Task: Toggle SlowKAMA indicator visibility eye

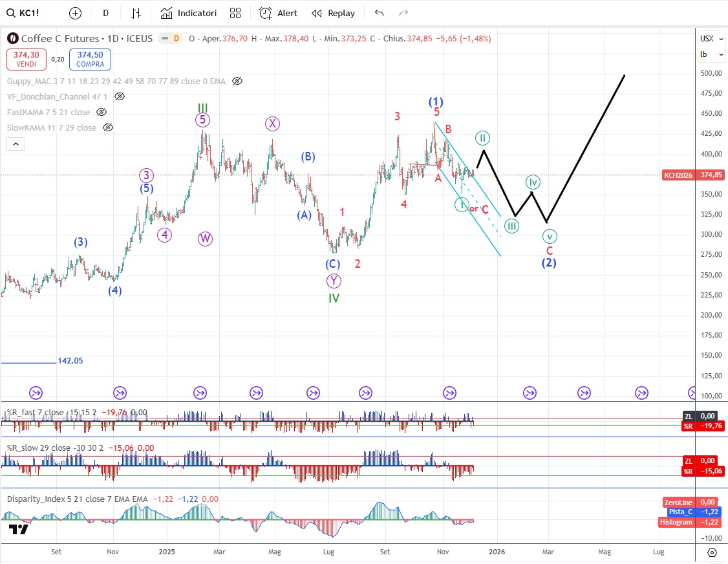Action: pos(108,127)
